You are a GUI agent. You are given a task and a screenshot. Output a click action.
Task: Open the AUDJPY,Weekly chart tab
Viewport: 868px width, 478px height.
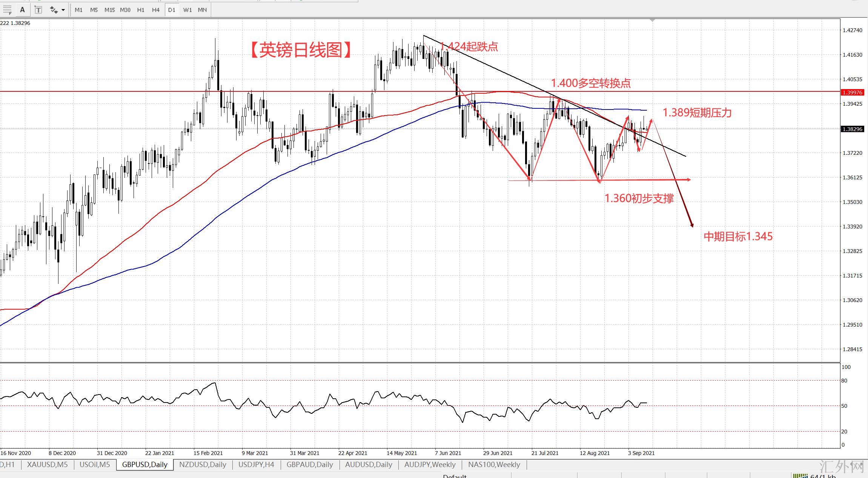coord(430,465)
